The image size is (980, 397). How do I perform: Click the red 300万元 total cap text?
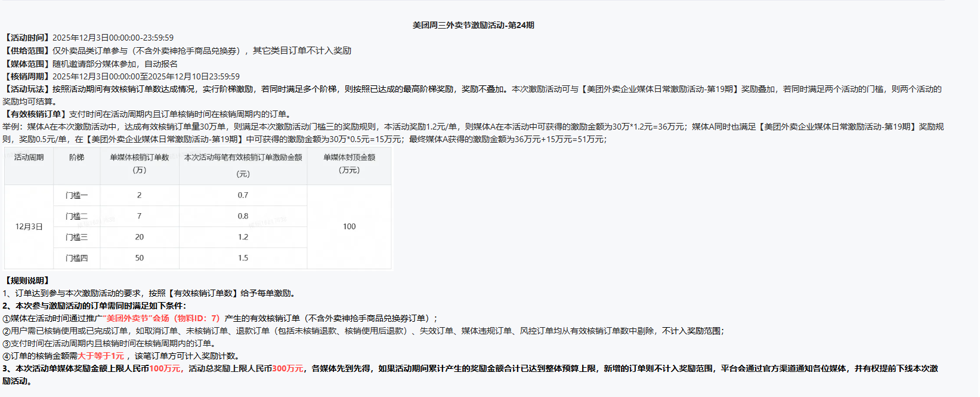pos(287,368)
